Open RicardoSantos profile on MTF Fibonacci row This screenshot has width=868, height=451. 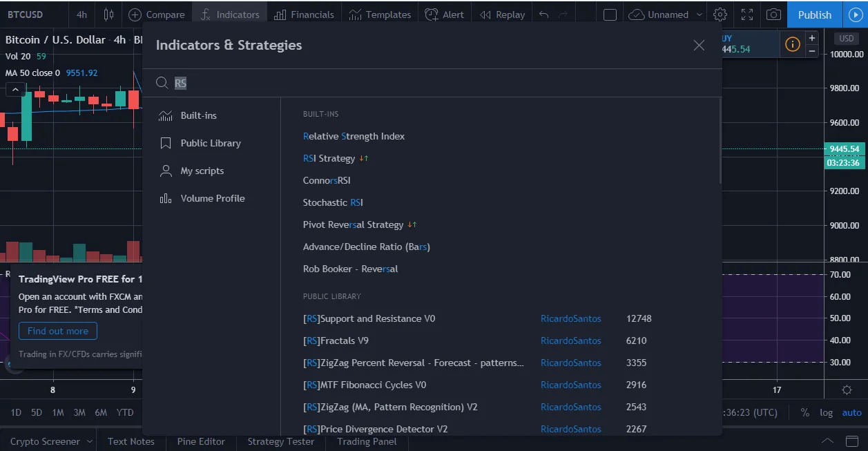pos(570,385)
